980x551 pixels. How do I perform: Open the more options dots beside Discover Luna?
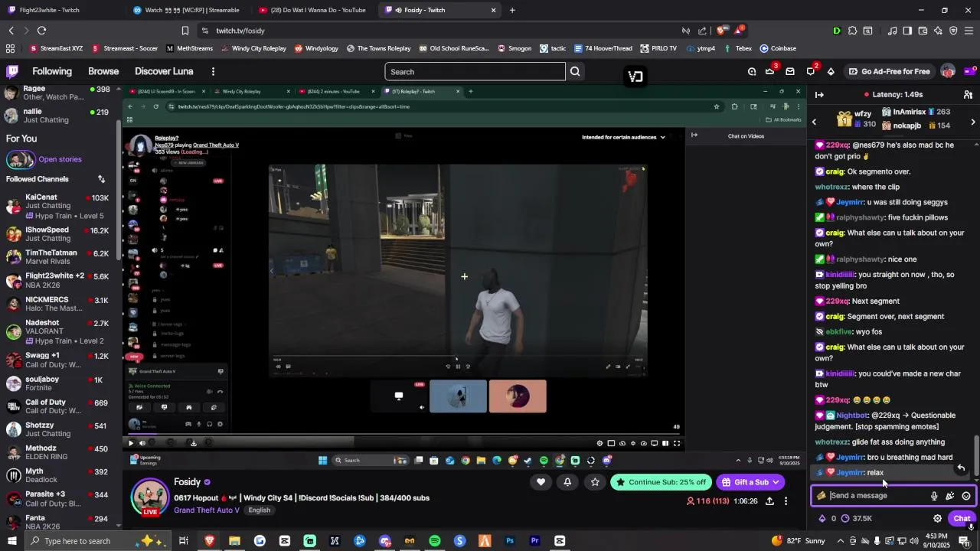point(213,71)
